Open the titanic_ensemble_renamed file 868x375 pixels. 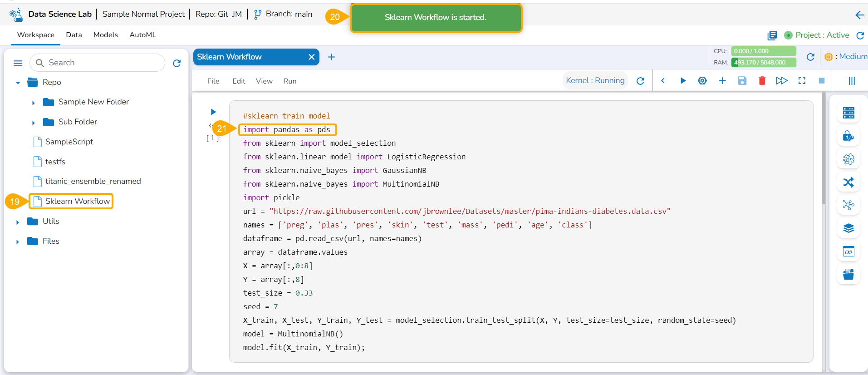[93, 181]
